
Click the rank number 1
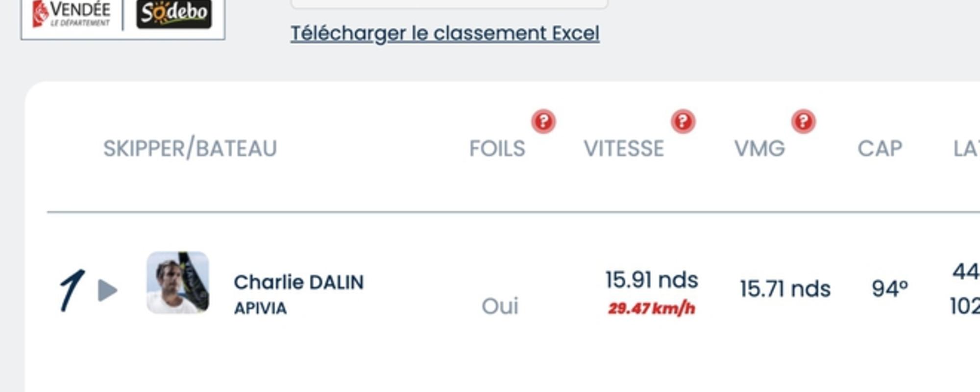[72, 290]
